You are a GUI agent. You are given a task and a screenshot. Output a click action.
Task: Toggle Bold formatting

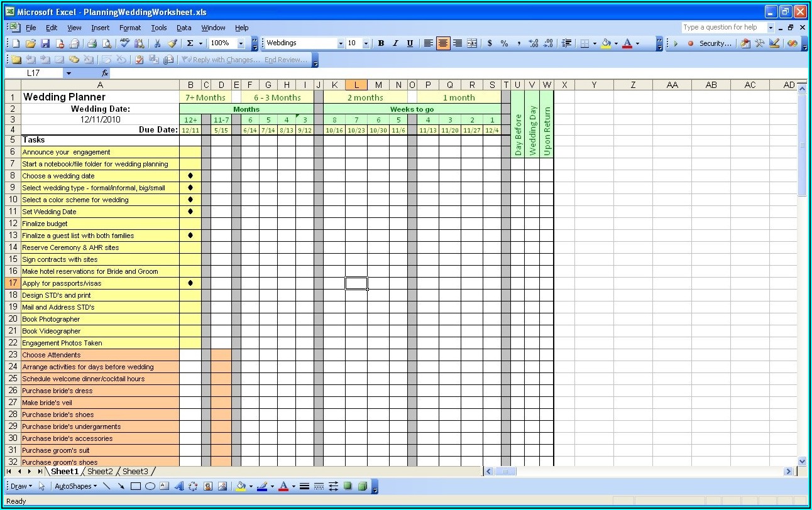381,43
